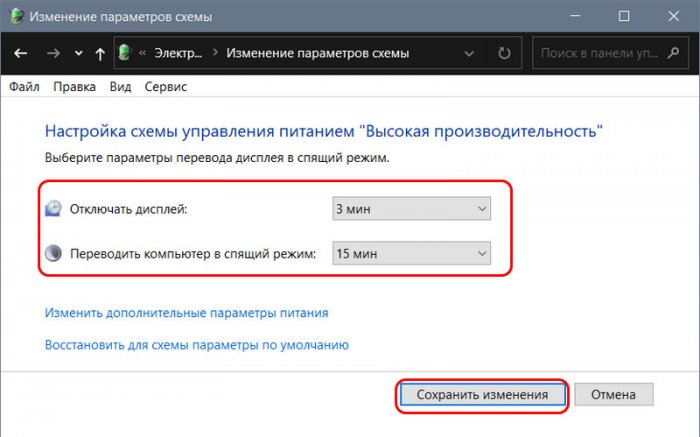Go forward with the right arrow
Screen dimensions: 700x437
54,54
